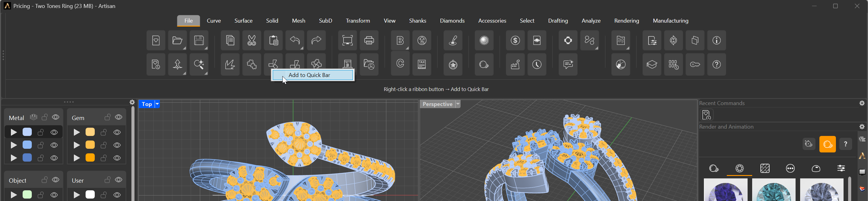This screenshot has width=868, height=201.
Task: Expand the second Metal layer arrow
Action: pos(14,145)
